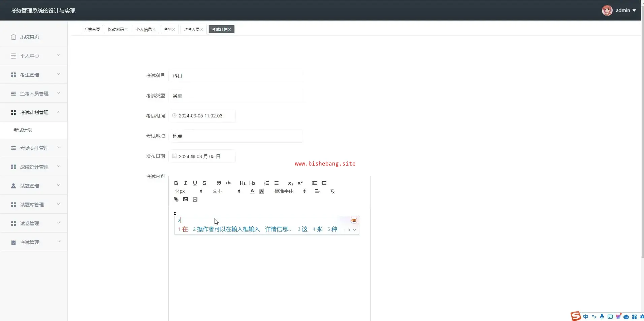Open the 标准字体 font family dropdown
The image size is (644, 321).
pyautogui.click(x=290, y=191)
